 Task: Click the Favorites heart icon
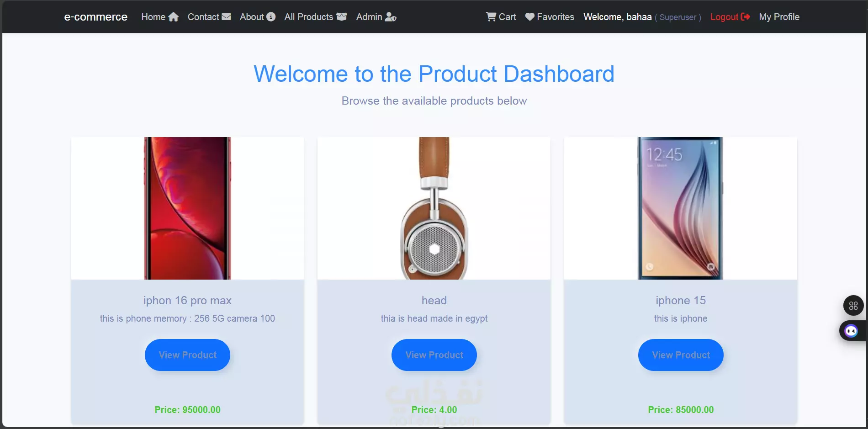click(530, 17)
